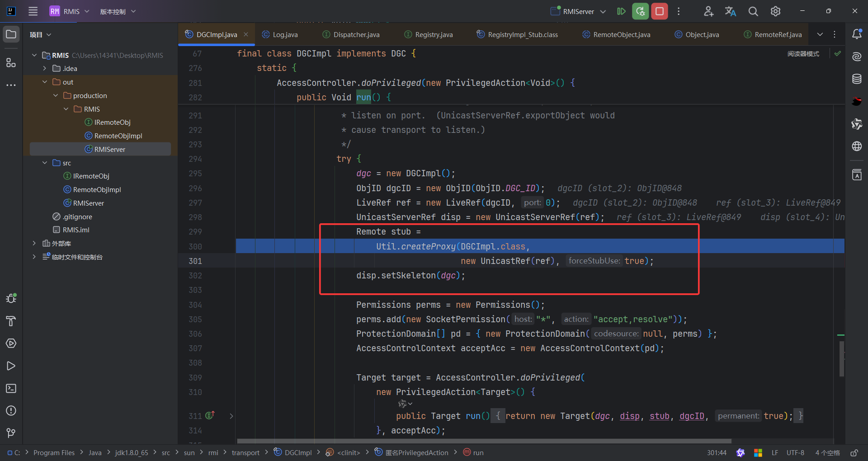This screenshot has width=868, height=461.
Task: Switch to the Registry.java tab
Action: [429, 34]
